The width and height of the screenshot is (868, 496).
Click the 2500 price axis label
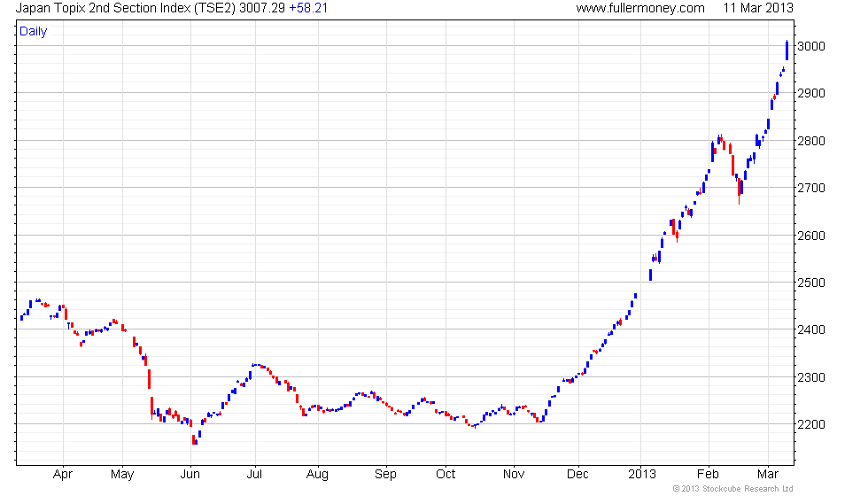(x=811, y=283)
